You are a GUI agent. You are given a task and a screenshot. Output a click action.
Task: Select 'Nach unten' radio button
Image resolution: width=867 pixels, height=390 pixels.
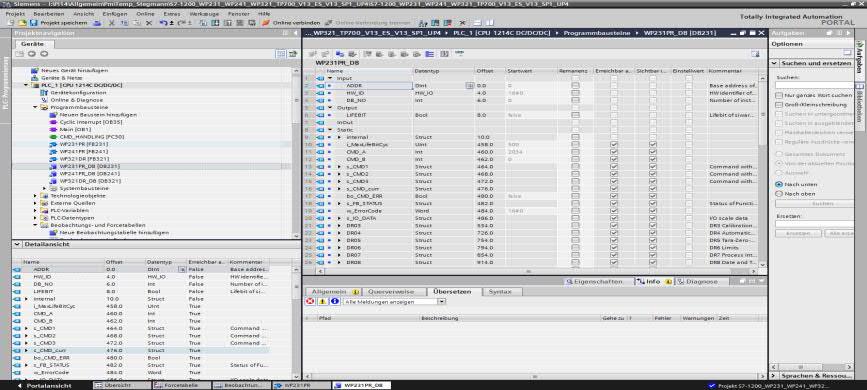(x=779, y=184)
